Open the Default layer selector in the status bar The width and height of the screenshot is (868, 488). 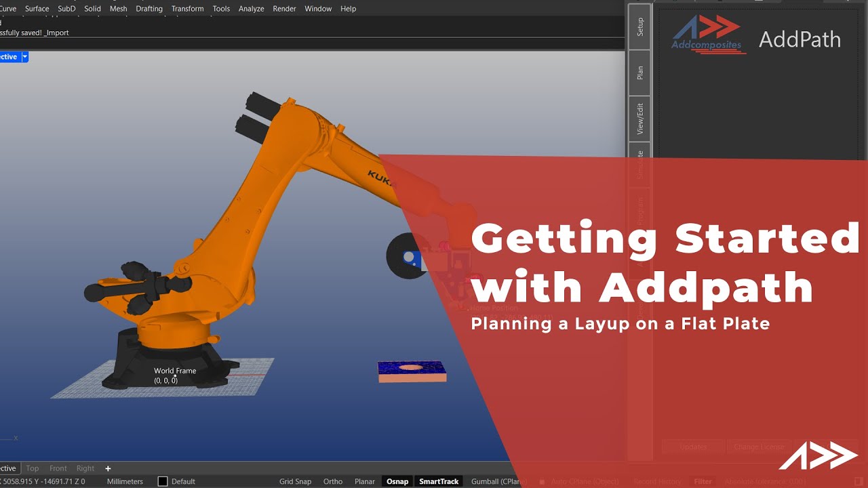coord(183,482)
